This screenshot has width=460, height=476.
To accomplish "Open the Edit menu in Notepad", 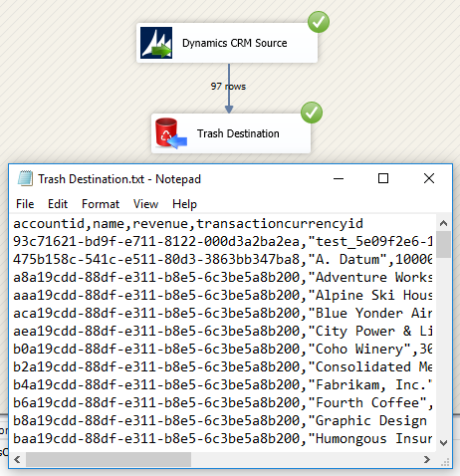I will (x=58, y=204).
